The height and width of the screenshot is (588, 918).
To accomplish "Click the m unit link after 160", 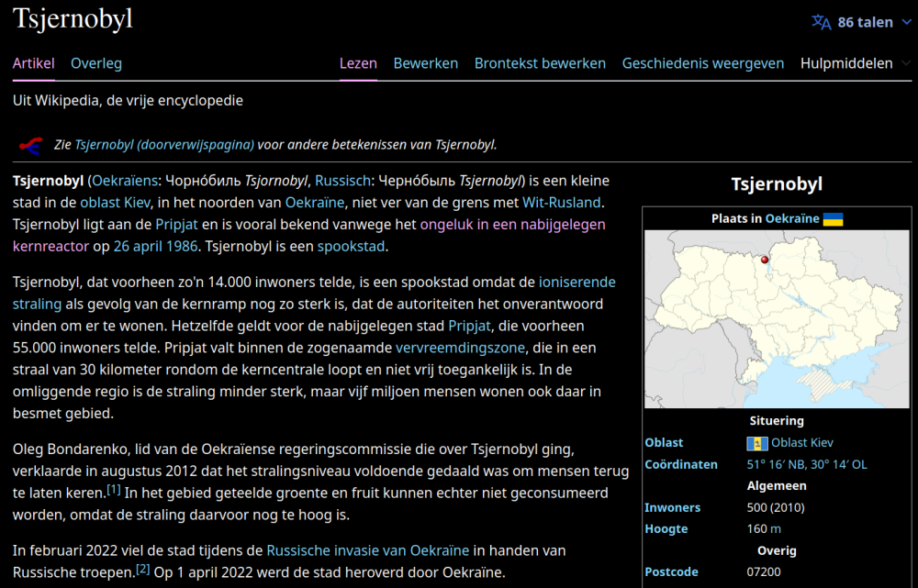I will coord(775,529).
